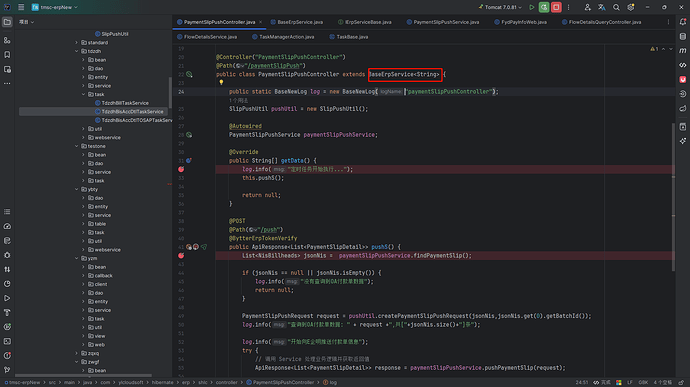690x387 pixels.
Task: Open the Bookmarks tool window
Action: pyautogui.click(x=7, y=55)
